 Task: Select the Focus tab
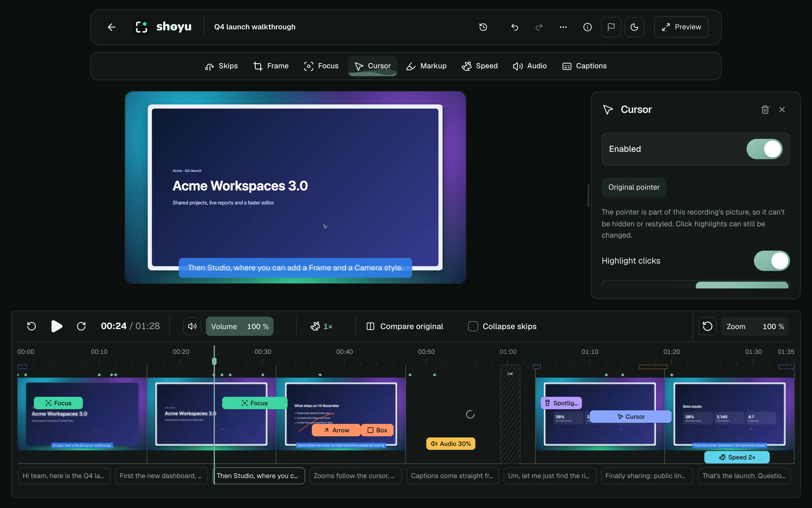point(321,66)
